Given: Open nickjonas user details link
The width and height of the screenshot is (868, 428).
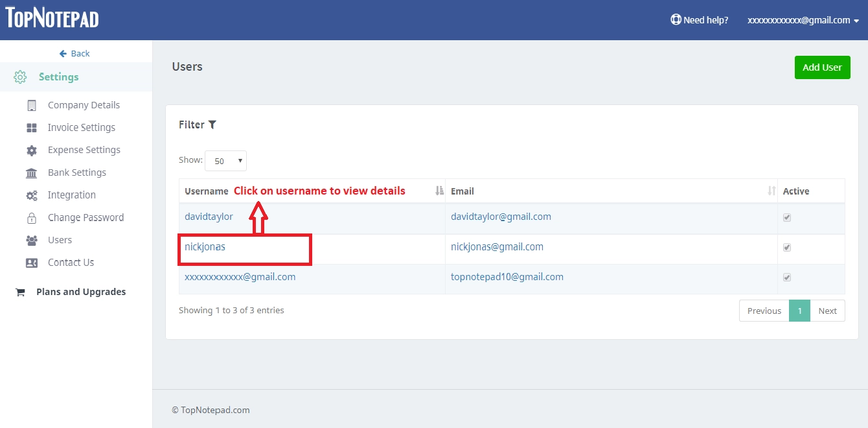Looking at the screenshot, I should tap(205, 246).
